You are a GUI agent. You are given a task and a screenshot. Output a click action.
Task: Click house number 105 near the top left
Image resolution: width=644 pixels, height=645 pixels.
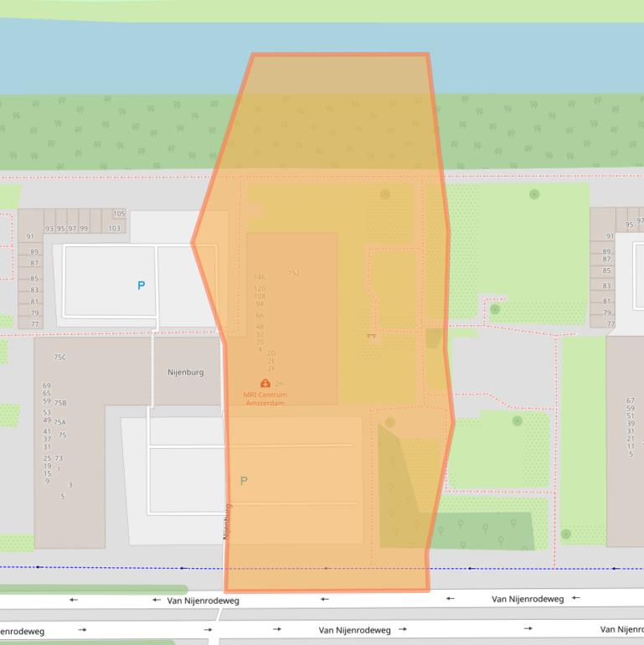(119, 214)
